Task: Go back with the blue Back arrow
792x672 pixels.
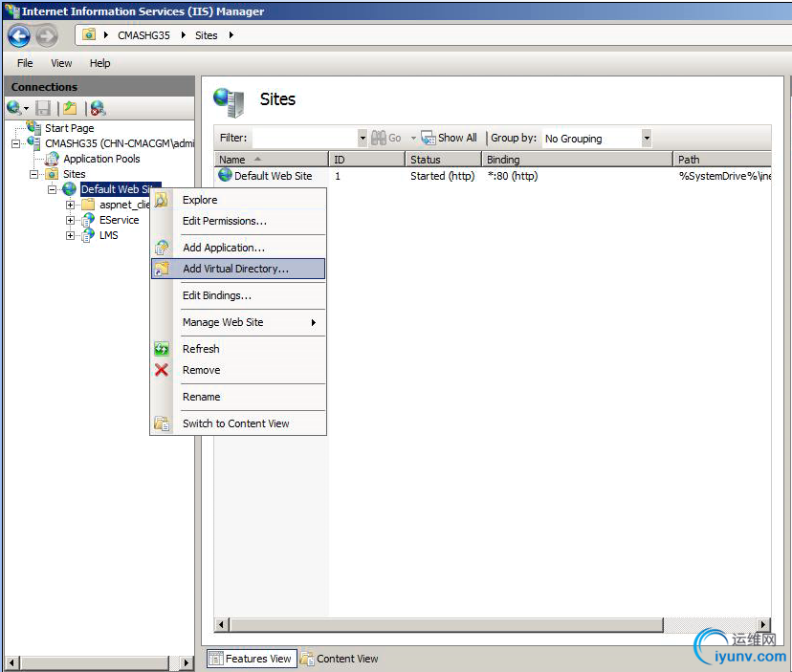Action: [19, 36]
